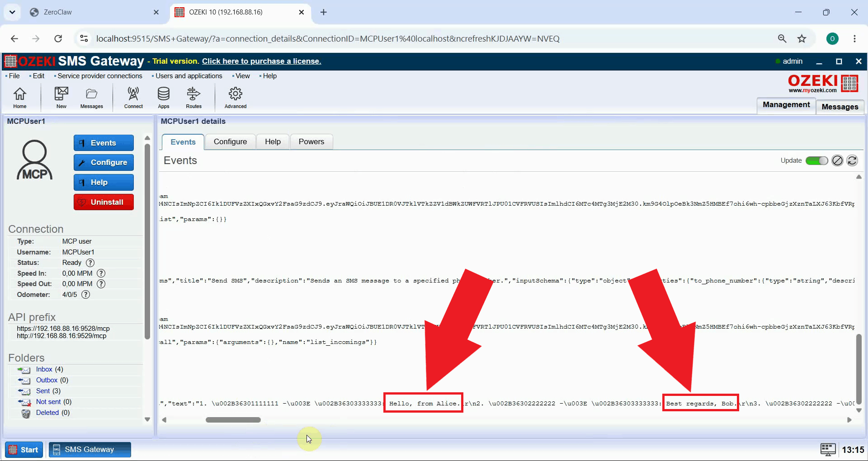Refresh events with the circular arrows icon
Viewport: 868px width, 461px height.
[x=852, y=160]
